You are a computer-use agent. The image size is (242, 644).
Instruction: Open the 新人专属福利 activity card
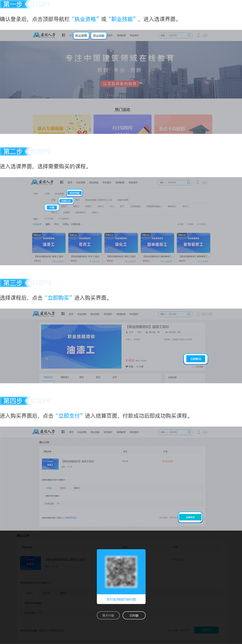[62, 124]
